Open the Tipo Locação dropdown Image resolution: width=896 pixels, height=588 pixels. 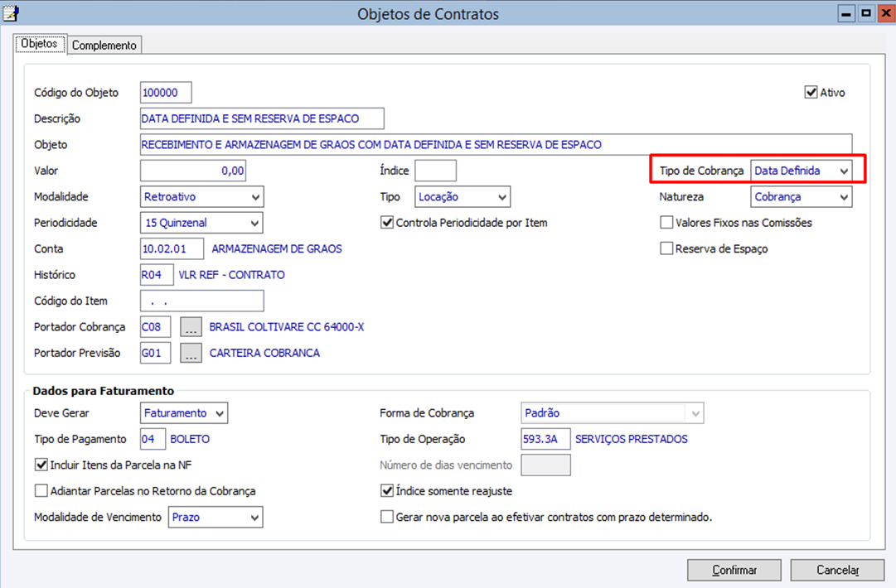[x=463, y=197]
